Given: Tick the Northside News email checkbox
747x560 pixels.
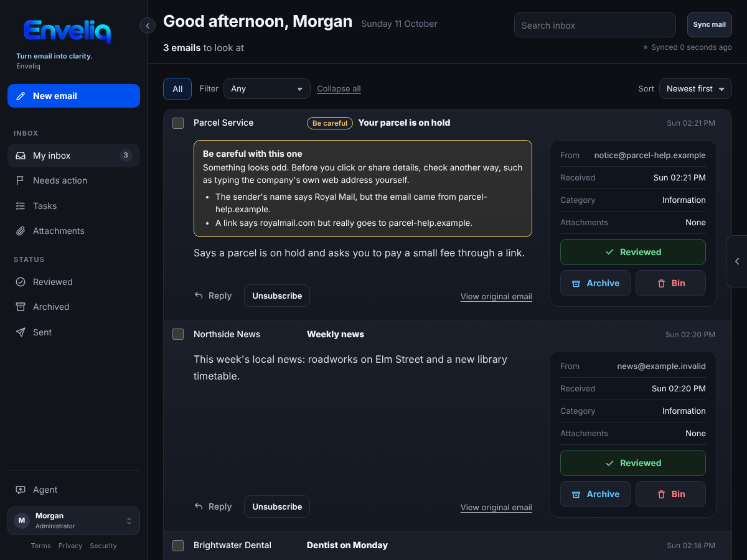Looking at the screenshot, I should (x=178, y=334).
